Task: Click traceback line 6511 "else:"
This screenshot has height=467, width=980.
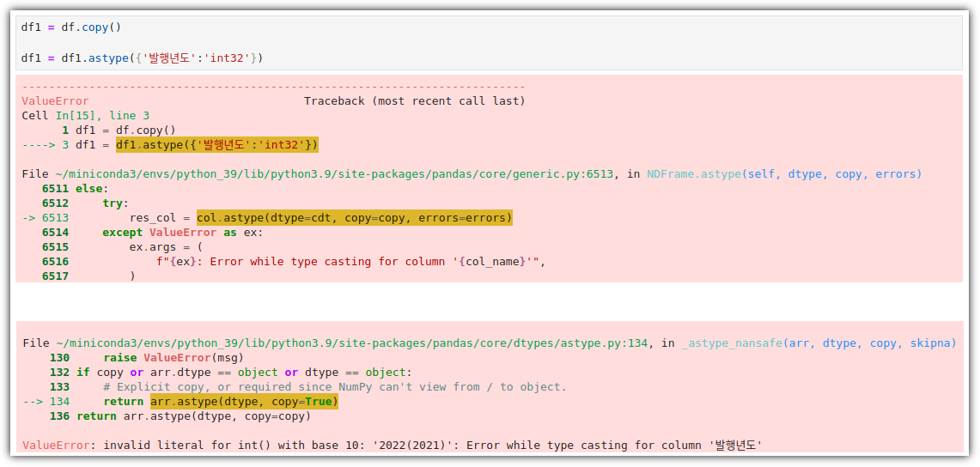Action: tap(75, 189)
